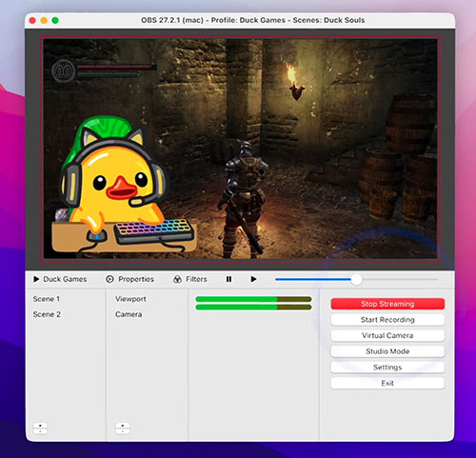The image size is (476, 458).
Task: Open the Filters dialog
Action: tap(196, 279)
